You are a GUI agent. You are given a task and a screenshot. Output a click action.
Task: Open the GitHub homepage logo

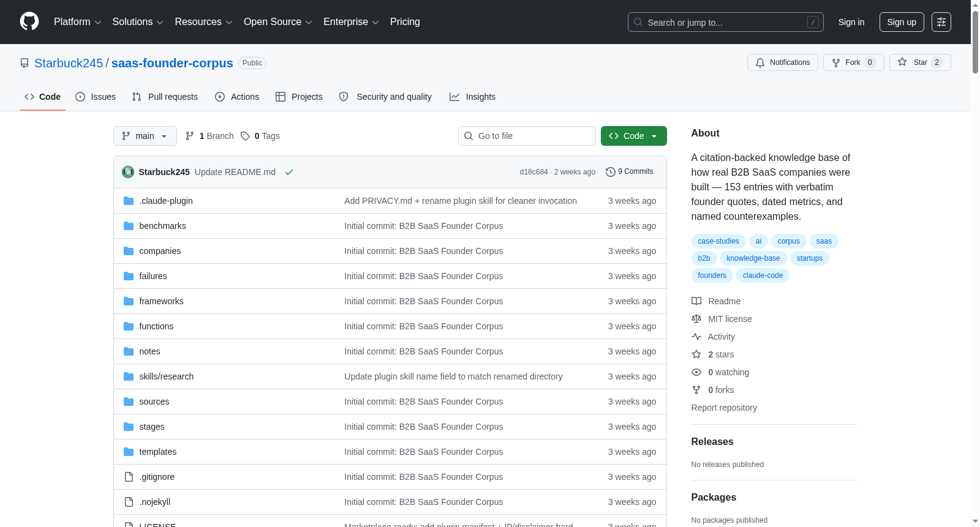tap(29, 22)
